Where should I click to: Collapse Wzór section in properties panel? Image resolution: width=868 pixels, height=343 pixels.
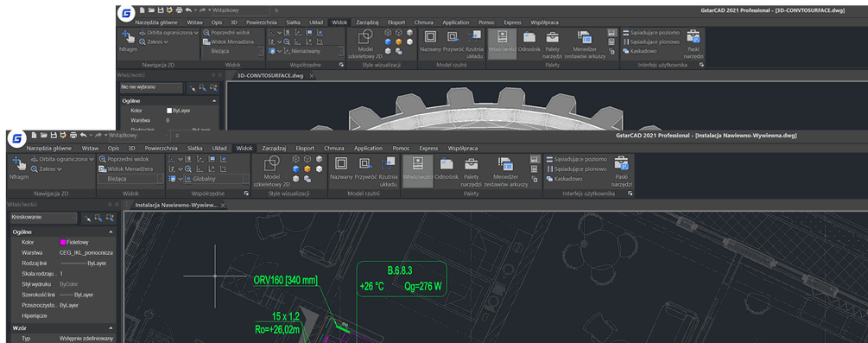[111, 328]
